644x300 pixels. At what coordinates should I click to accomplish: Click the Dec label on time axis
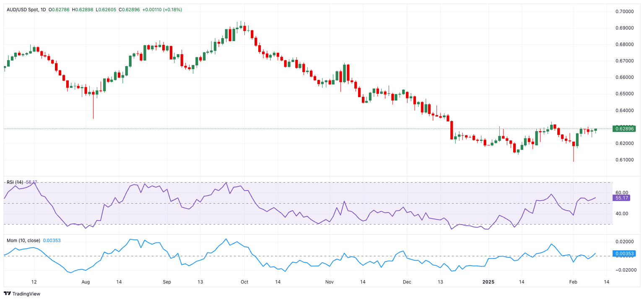tap(406, 282)
